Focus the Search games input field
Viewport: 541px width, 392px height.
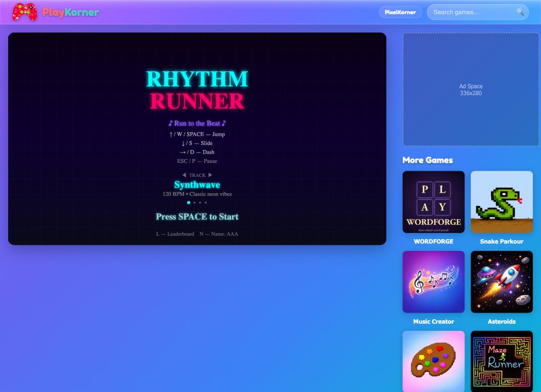coord(478,12)
